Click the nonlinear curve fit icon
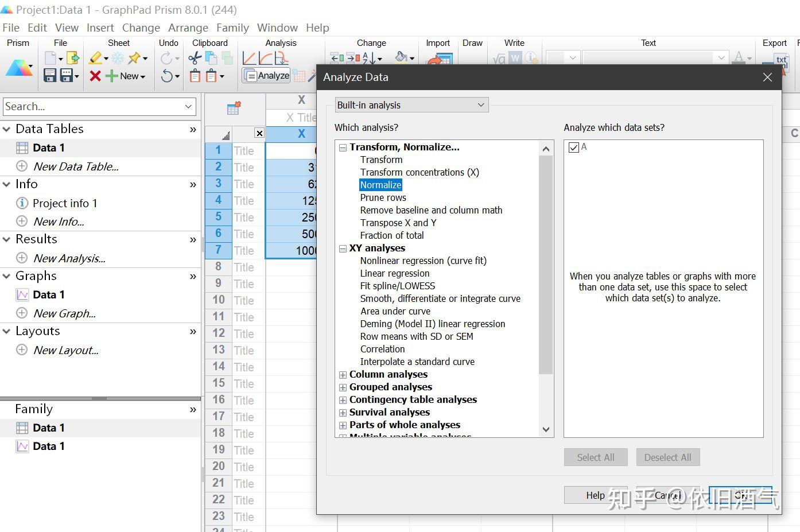This screenshot has height=532, width=800. pos(265,58)
